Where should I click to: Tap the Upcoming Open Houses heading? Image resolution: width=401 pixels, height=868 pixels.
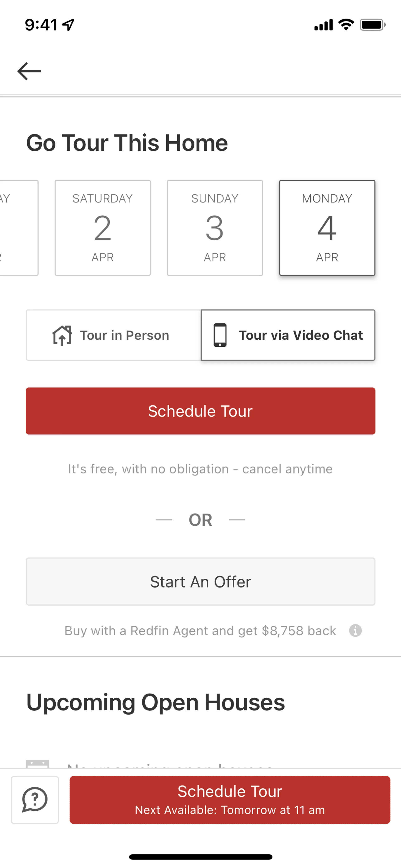tap(156, 703)
